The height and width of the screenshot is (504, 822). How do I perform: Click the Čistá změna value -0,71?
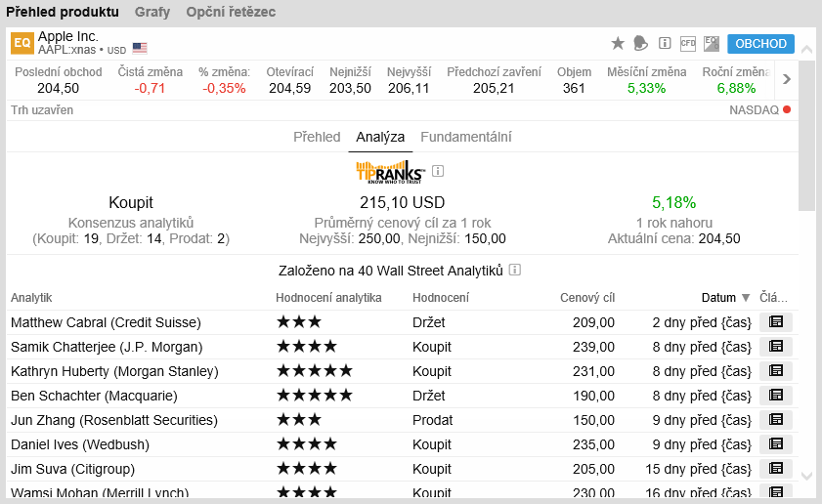(150, 88)
